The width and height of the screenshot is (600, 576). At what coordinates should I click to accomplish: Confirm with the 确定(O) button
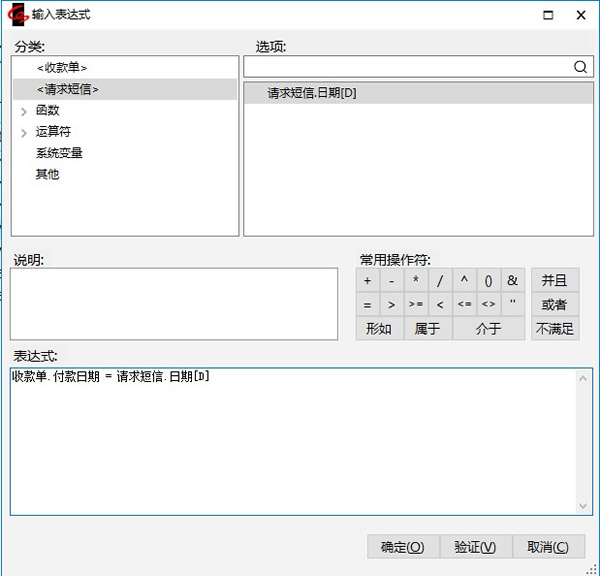point(402,547)
